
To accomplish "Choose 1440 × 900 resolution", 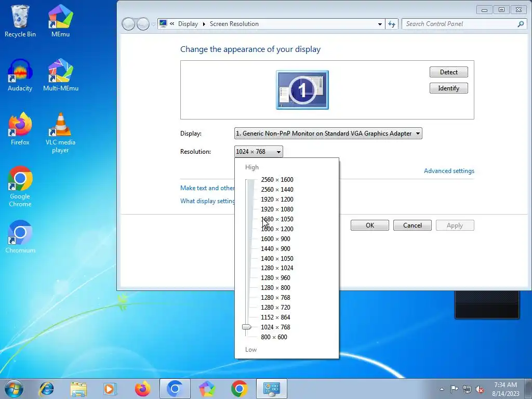I will click(x=275, y=248).
